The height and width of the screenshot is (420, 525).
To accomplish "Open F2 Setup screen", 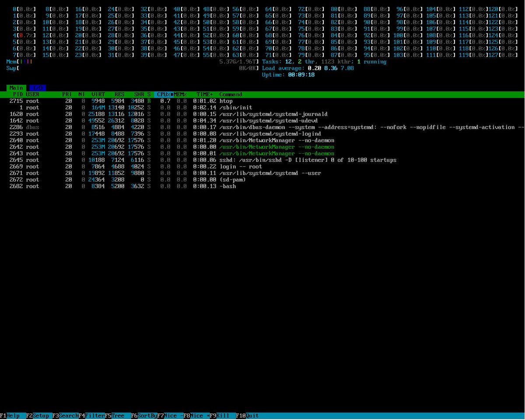I will pos(39,416).
